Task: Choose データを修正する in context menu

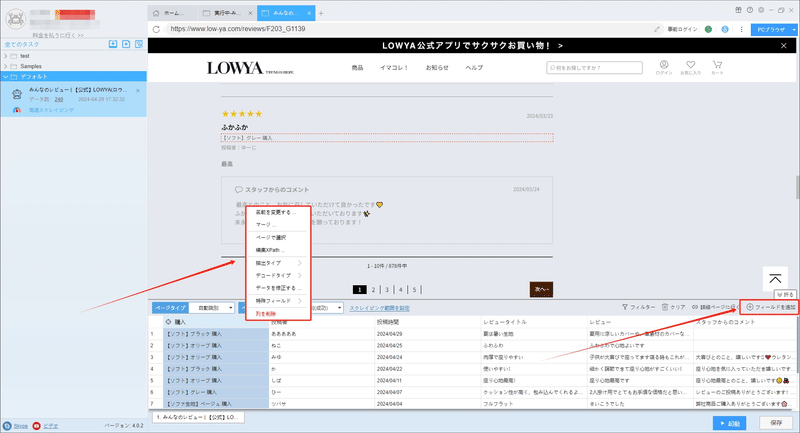Action: (278, 288)
